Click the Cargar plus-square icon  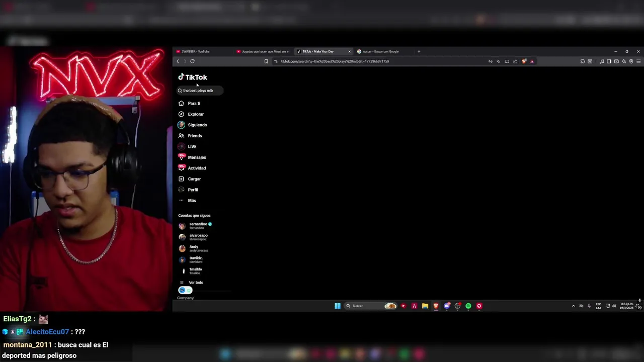pyautogui.click(x=181, y=179)
